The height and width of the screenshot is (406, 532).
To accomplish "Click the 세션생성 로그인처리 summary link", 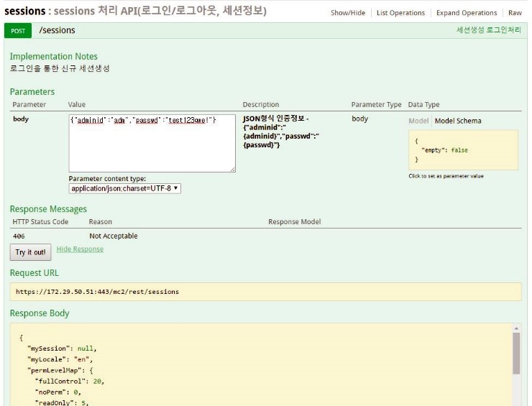I will pos(489,31).
